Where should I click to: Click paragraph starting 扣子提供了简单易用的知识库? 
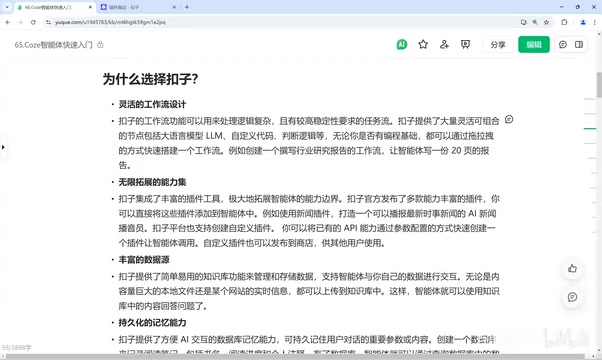(x=309, y=291)
